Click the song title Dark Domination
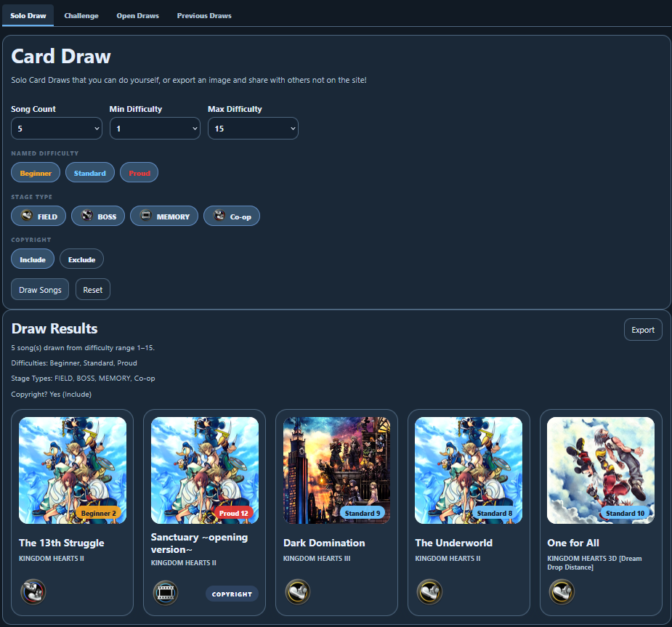672x627 pixels. point(324,543)
